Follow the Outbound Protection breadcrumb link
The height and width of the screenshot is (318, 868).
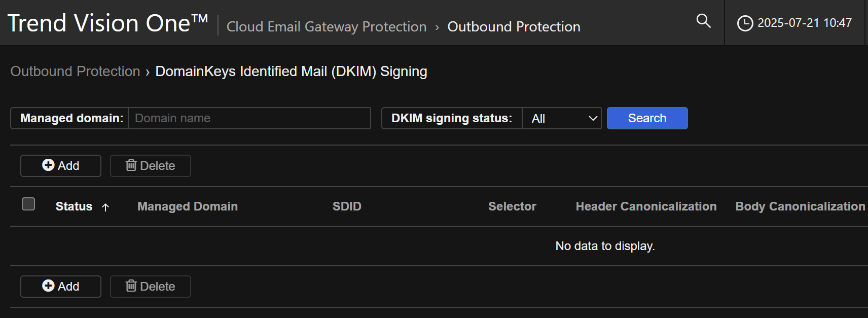pyautogui.click(x=75, y=72)
